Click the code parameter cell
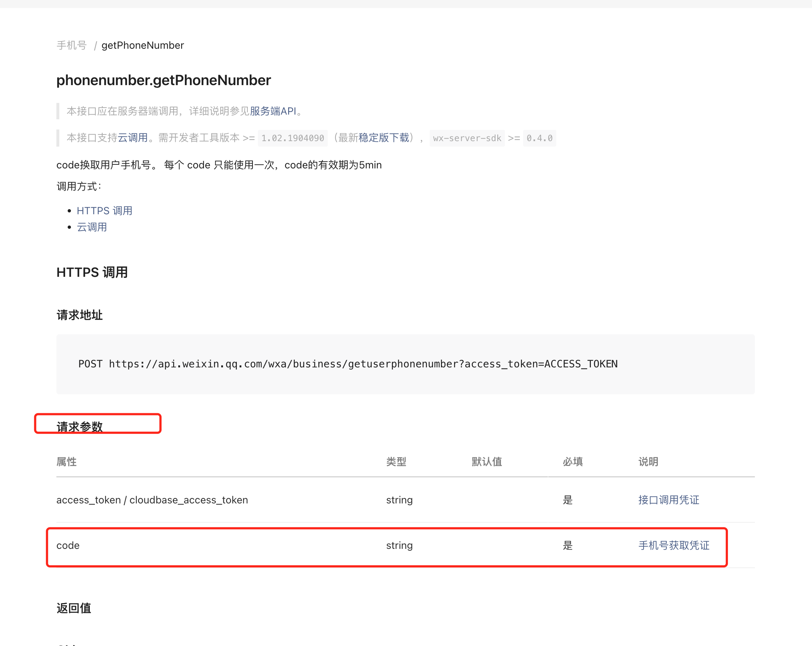812x646 pixels. point(68,546)
